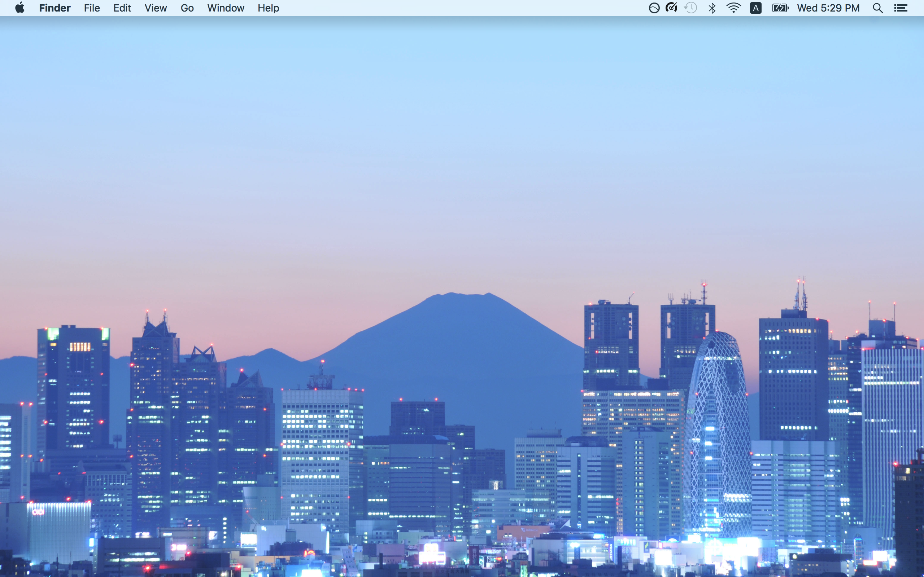
Task: Open the Bluetooth status menu
Action: (x=712, y=8)
